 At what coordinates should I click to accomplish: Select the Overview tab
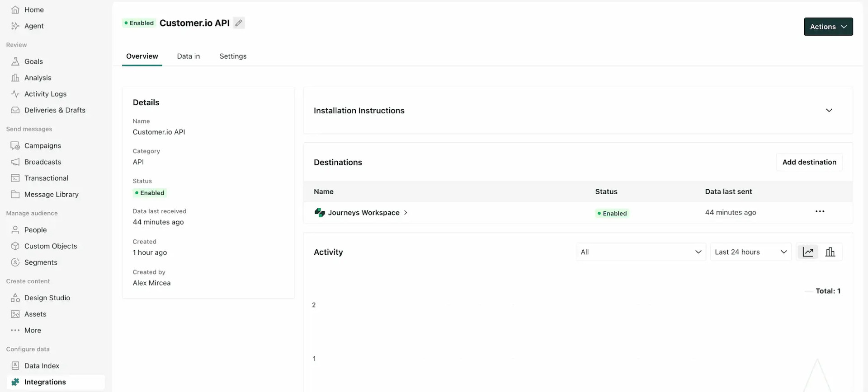(x=142, y=56)
